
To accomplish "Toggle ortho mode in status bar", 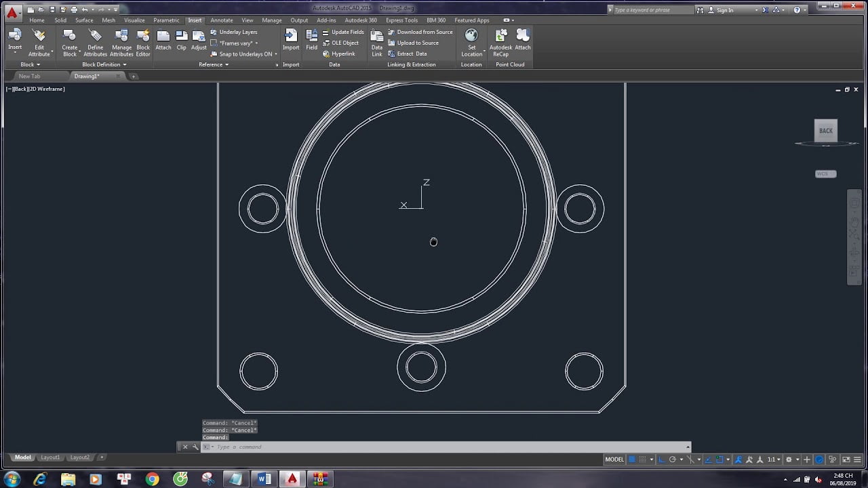I will point(662,459).
